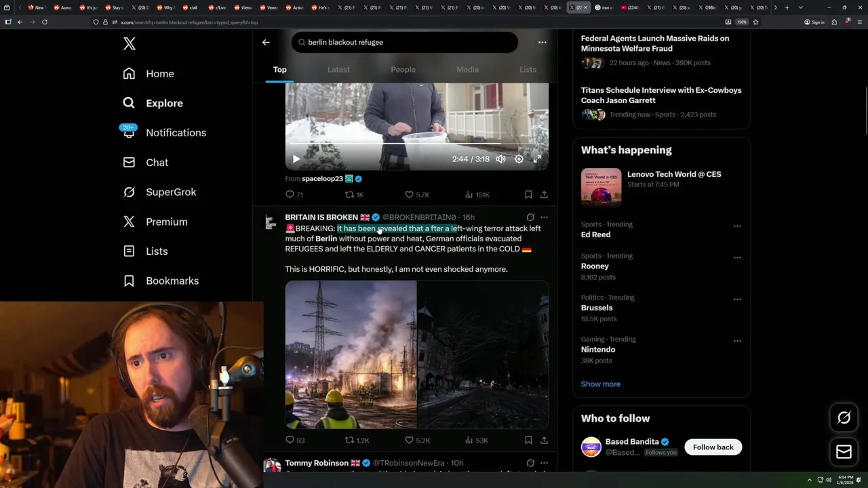The width and height of the screenshot is (868, 488).
Task: View analytics showing 151K views
Action: tap(477, 195)
